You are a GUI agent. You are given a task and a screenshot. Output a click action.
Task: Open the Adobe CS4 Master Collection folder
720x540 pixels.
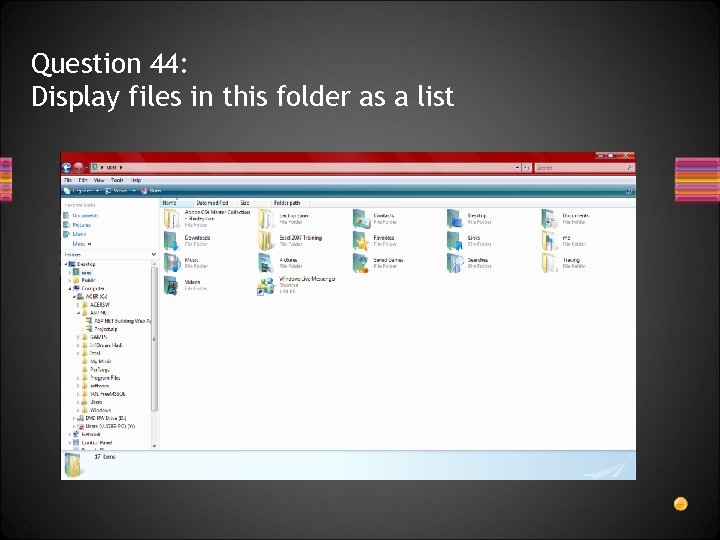(x=207, y=219)
